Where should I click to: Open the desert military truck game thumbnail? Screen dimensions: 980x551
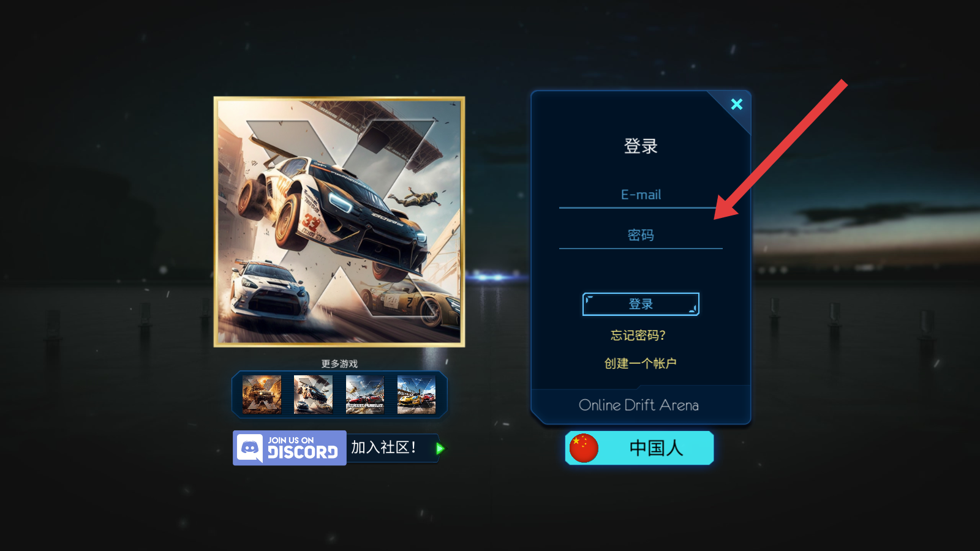pyautogui.click(x=262, y=395)
